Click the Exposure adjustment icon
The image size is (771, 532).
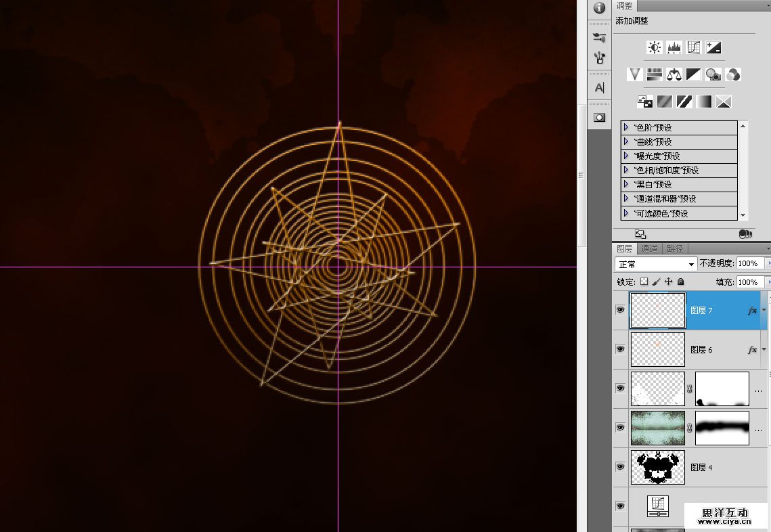click(713, 47)
